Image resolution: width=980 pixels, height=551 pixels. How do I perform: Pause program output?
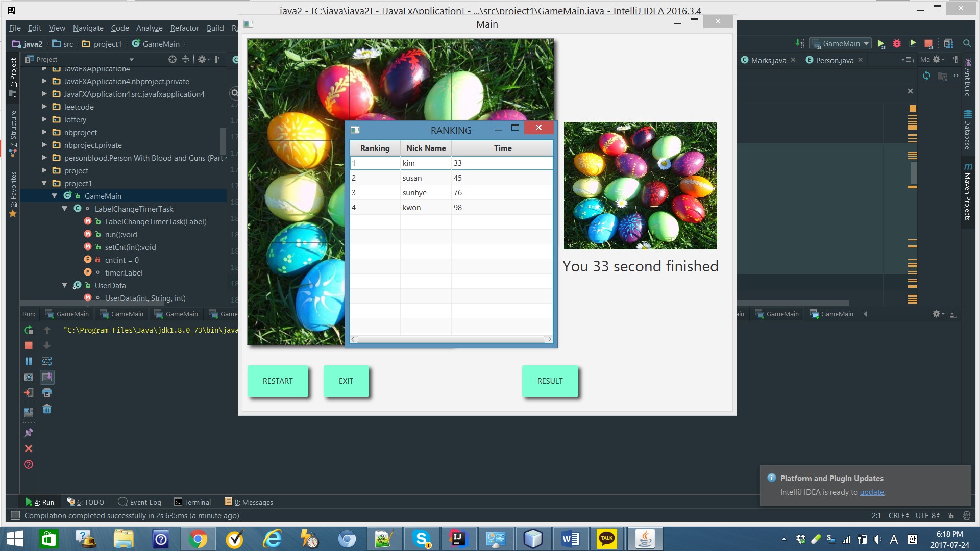[x=29, y=361]
